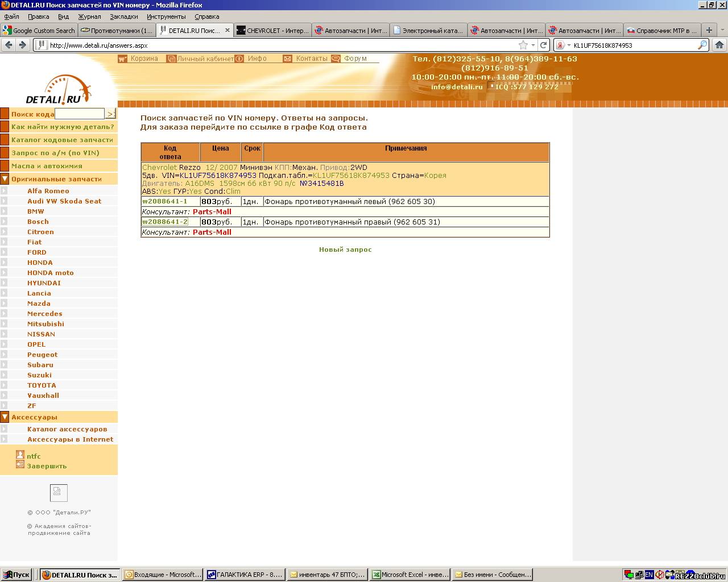Click the Инфо icon
728x582 pixels.
pyautogui.click(x=239, y=59)
